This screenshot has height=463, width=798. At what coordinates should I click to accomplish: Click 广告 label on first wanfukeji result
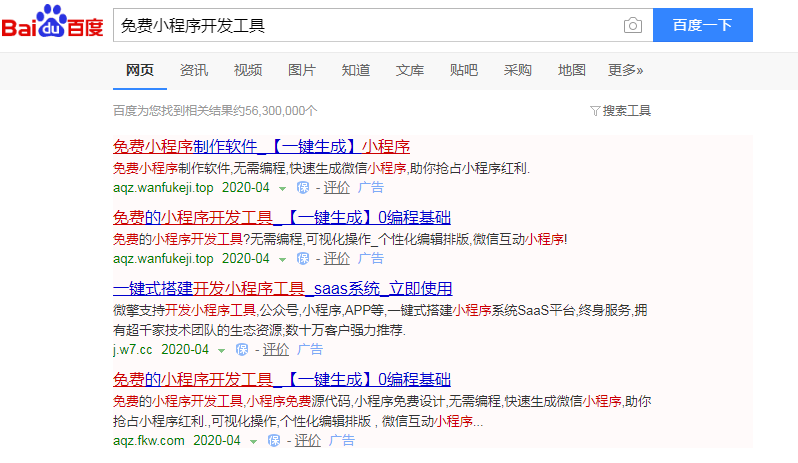370,188
